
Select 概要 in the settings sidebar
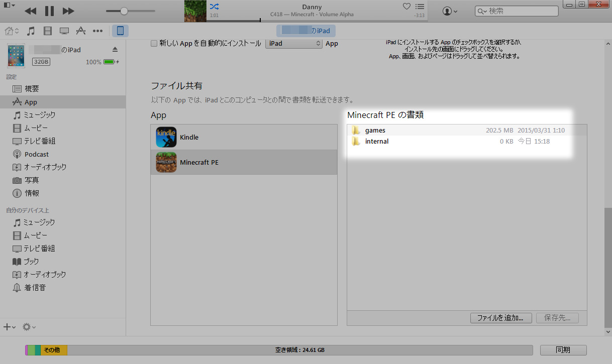point(63,89)
